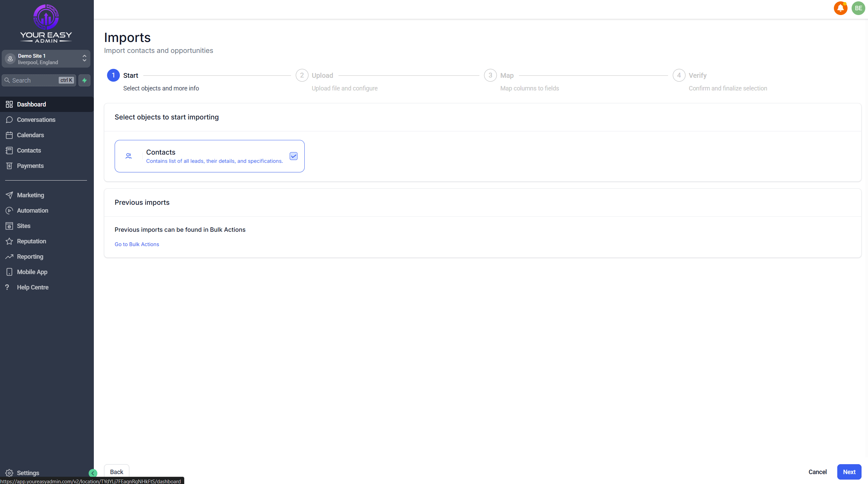Select step 2 Upload in stepper
The width and height of the screenshot is (868, 484).
pyautogui.click(x=302, y=75)
